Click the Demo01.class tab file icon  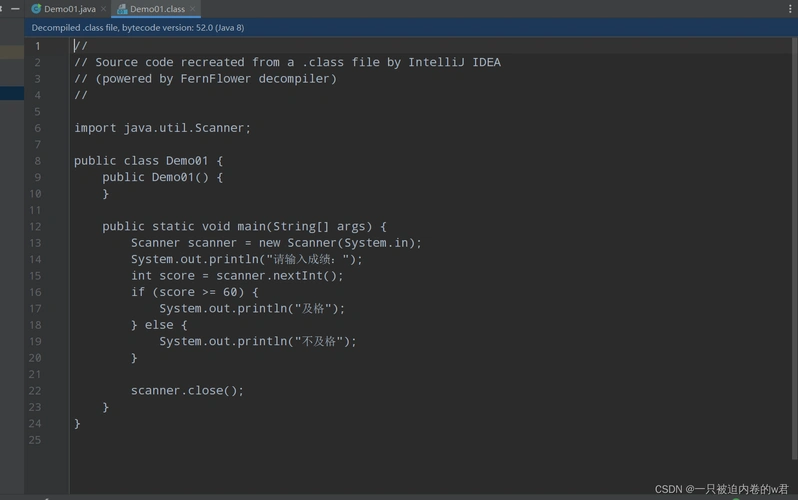122,9
